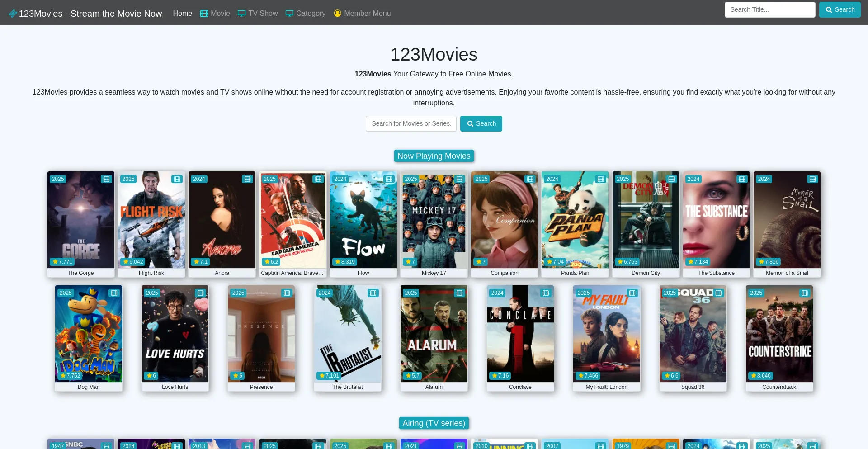Click film icon on Presence poster
The width and height of the screenshot is (868, 449).
pyautogui.click(x=287, y=293)
